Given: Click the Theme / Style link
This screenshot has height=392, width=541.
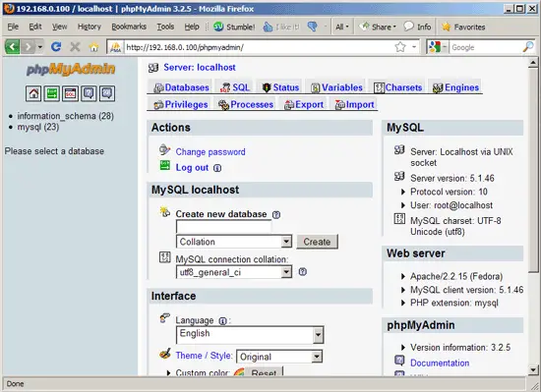Looking at the screenshot, I should [x=204, y=356].
